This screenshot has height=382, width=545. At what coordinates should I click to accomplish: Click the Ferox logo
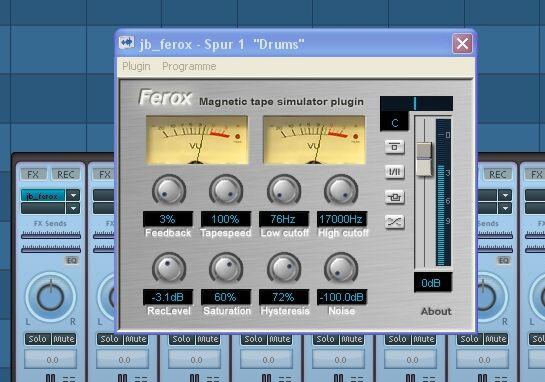[x=165, y=97]
